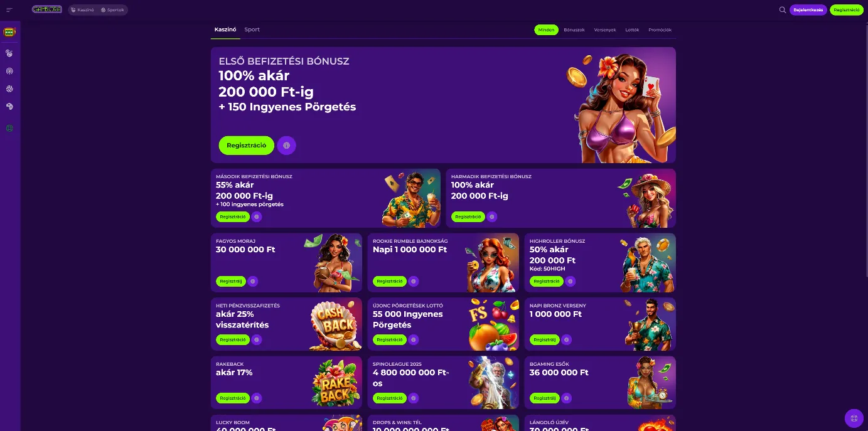Open the slot machine icon in the sidebar
Screen dimensions: 868x431
[x=9, y=31]
